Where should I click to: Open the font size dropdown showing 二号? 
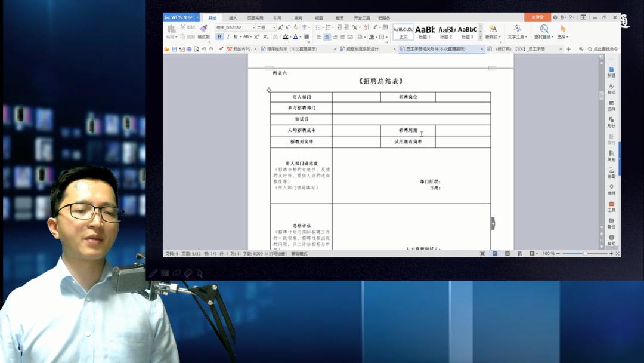pyautogui.click(x=274, y=27)
